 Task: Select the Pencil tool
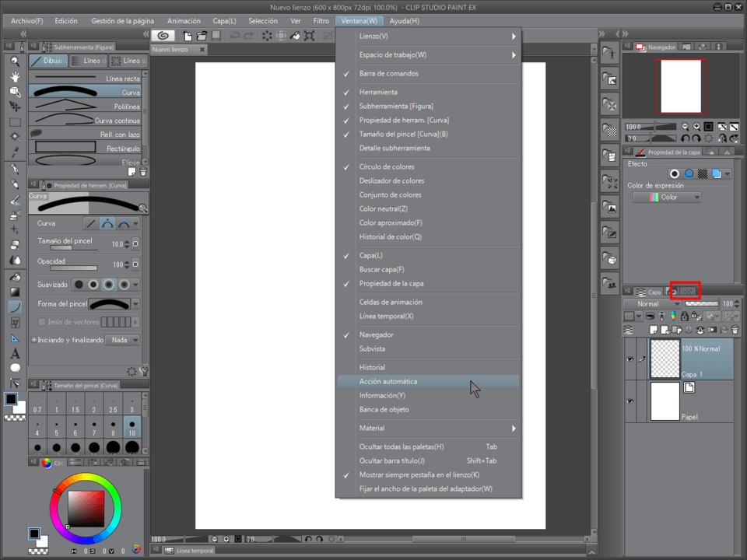pos(16,184)
